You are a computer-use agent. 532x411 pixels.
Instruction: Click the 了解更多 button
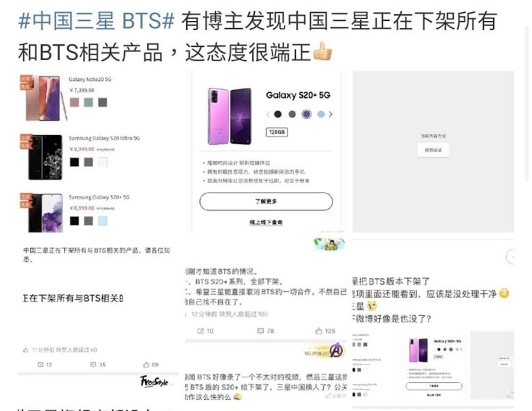(x=266, y=201)
